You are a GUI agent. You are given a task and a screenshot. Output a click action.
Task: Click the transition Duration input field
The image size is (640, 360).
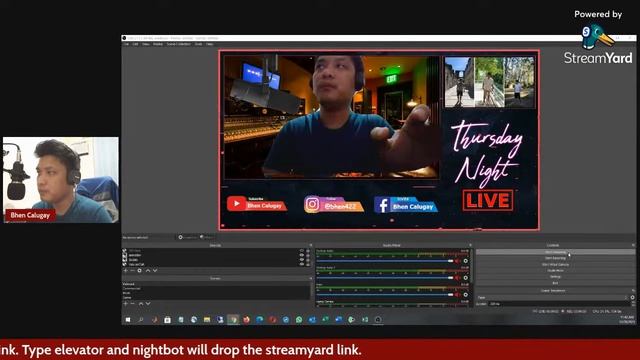559,304
